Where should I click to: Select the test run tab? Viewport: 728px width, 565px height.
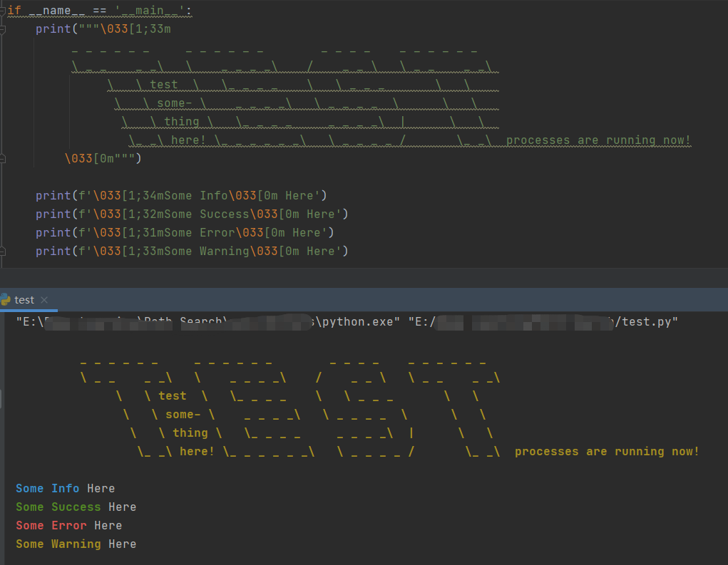click(28, 300)
